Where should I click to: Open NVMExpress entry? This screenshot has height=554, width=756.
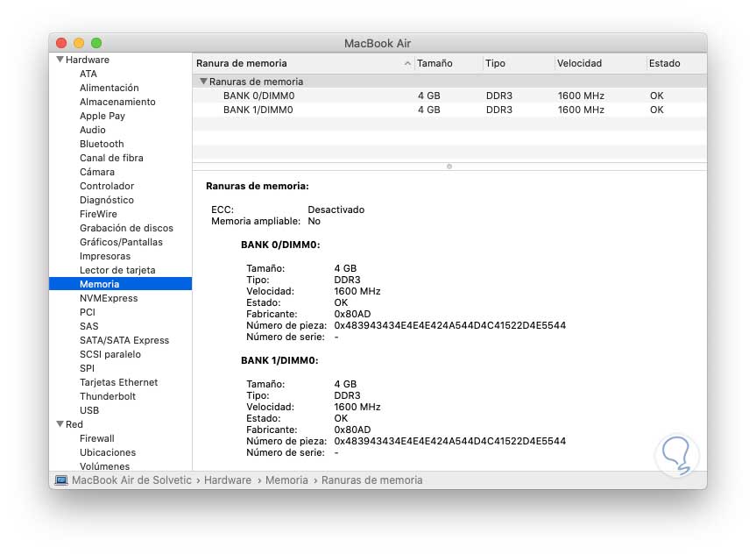point(109,298)
